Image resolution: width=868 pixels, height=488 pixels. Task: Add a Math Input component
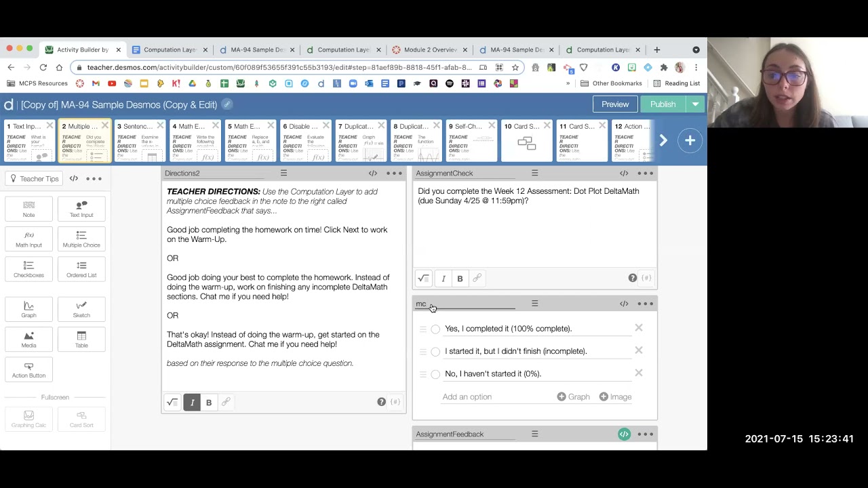[x=28, y=239]
